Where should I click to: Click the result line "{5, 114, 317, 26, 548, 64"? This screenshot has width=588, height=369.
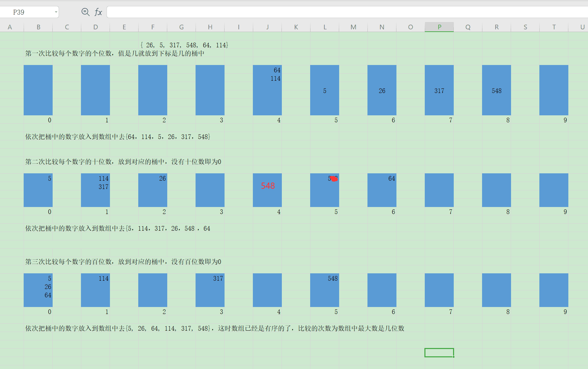pos(168,228)
